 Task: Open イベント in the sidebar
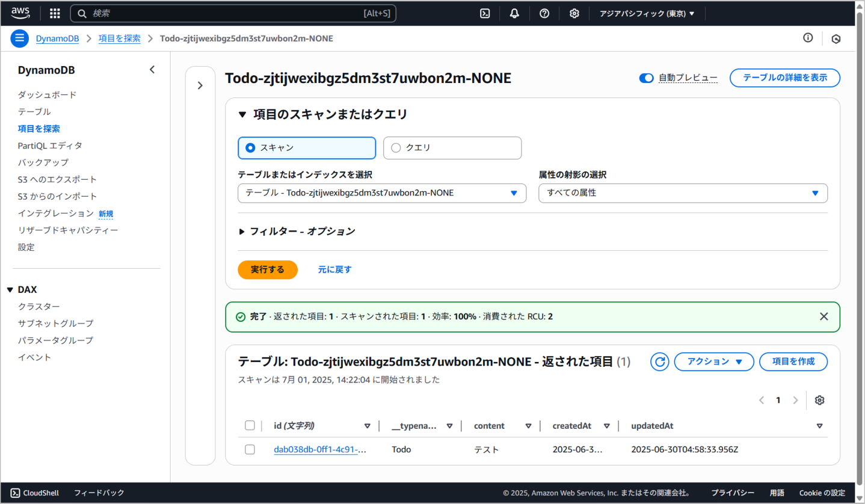coord(34,357)
